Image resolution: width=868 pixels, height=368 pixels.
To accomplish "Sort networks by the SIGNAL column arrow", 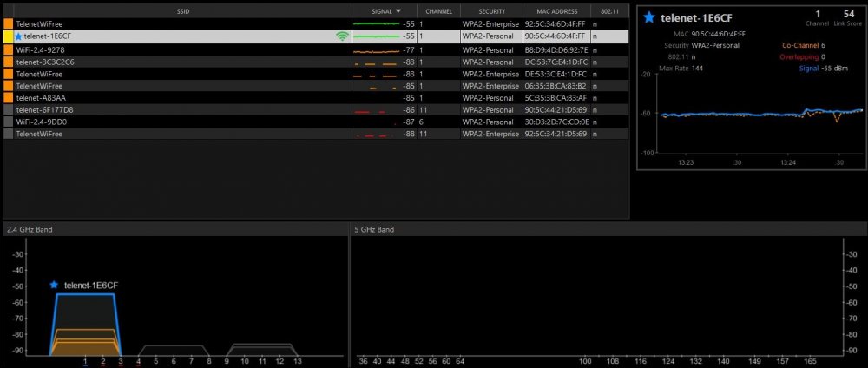I will (398, 11).
